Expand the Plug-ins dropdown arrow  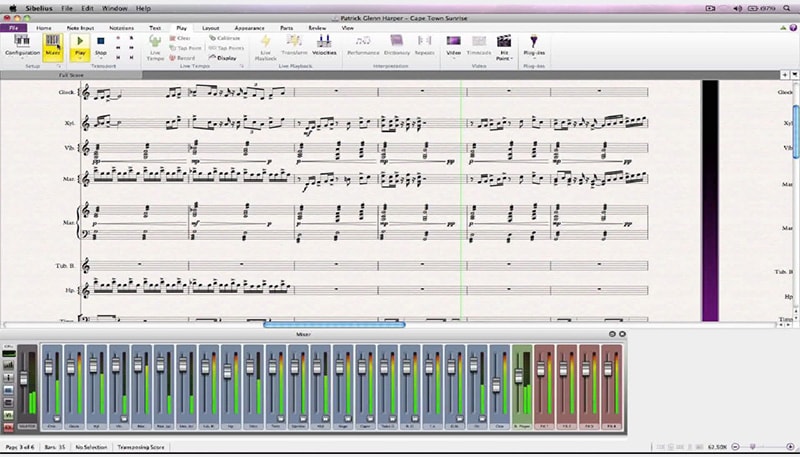tap(534, 58)
